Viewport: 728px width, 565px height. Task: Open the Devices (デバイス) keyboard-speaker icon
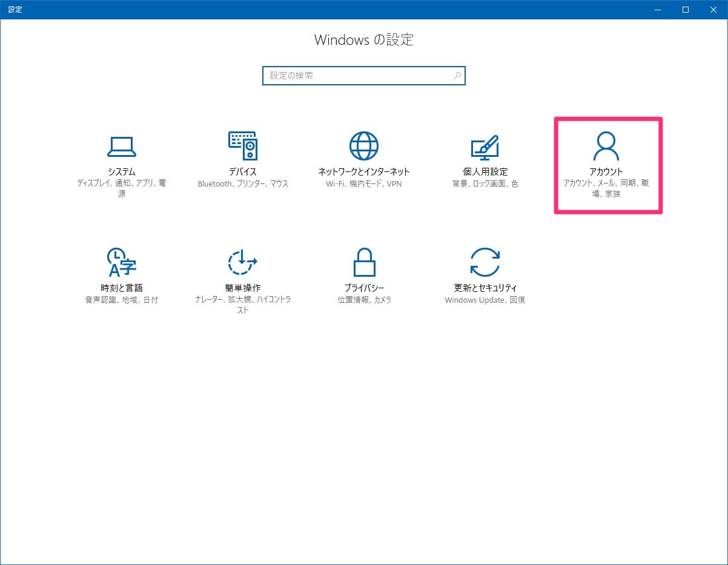[243, 145]
